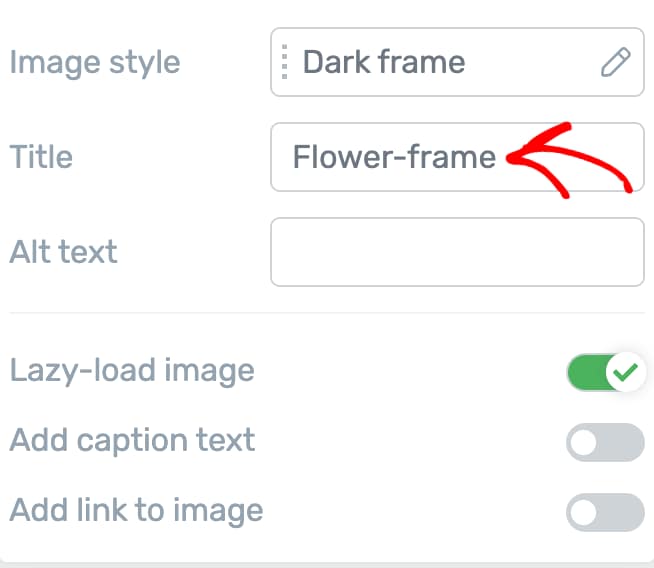Click the dotted drag handle beside Dark frame
Viewport: 654px width, 568px height.
(x=285, y=62)
